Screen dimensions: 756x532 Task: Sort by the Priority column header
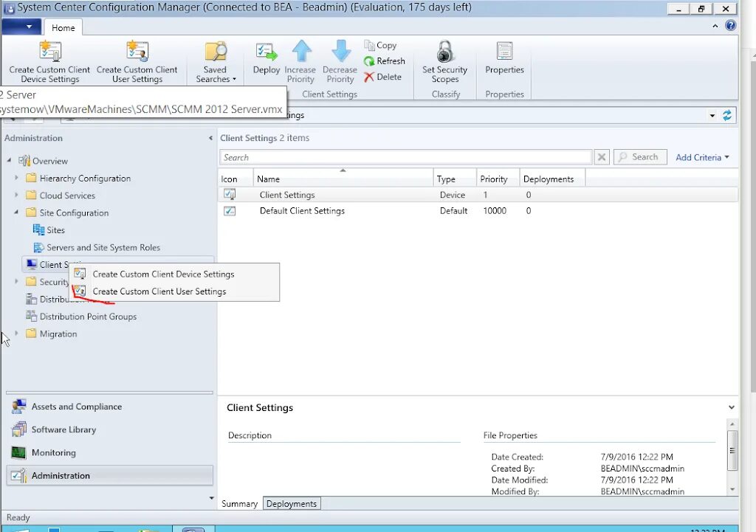point(498,179)
